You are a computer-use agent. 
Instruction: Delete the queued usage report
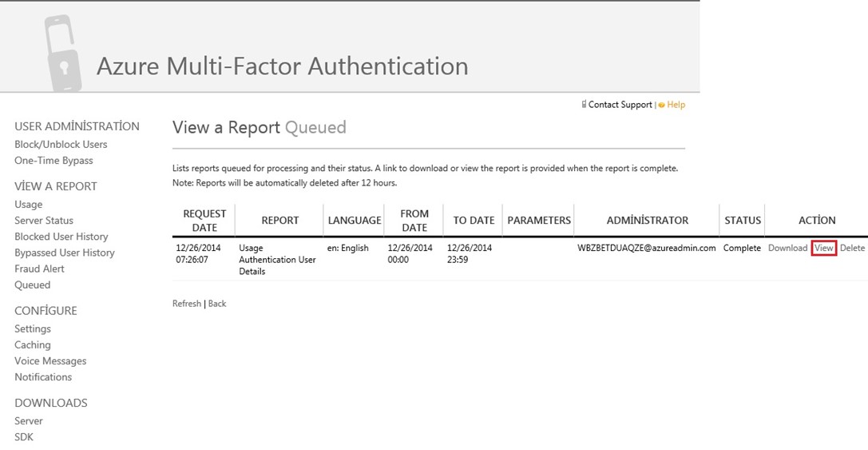[x=852, y=248]
